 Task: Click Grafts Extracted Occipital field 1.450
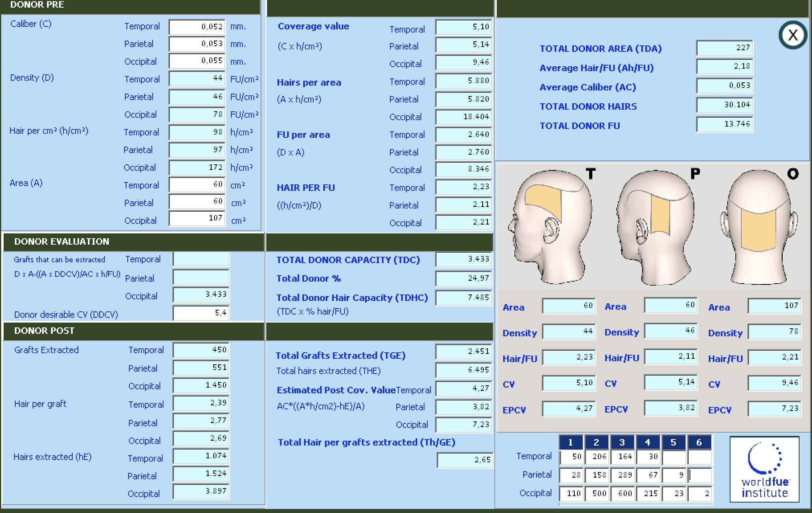201,385
